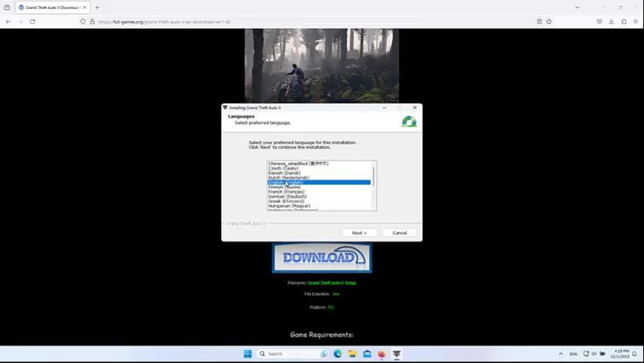The height and width of the screenshot is (363, 644).
Task: Open network settings from tray
Action: (x=586, y=354)
